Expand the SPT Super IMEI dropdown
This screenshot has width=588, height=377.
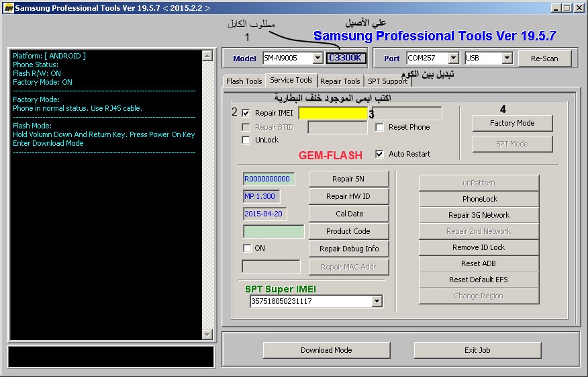(377, 301)
